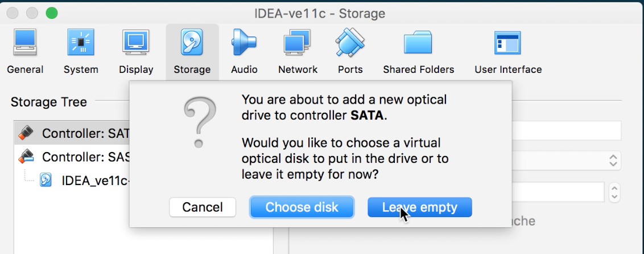644x254 pixels.
Task: Open the System settings icon
Action: [81, 52]
